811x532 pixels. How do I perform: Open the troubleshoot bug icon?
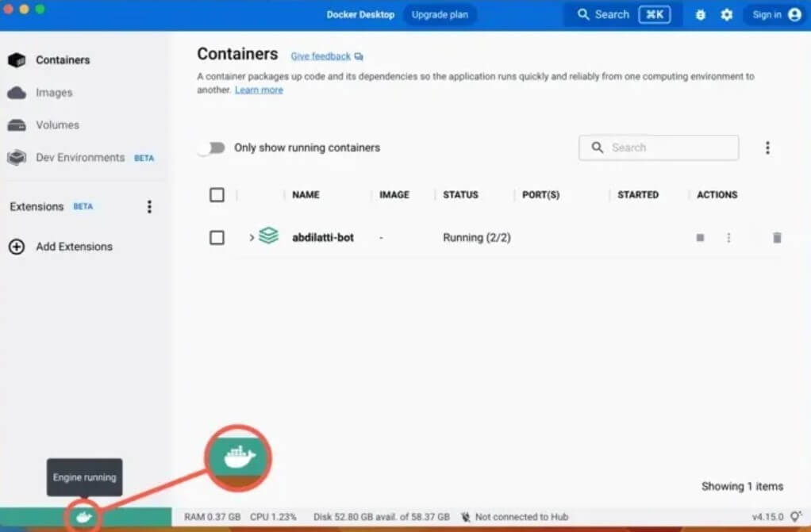(x=700, y=15)
